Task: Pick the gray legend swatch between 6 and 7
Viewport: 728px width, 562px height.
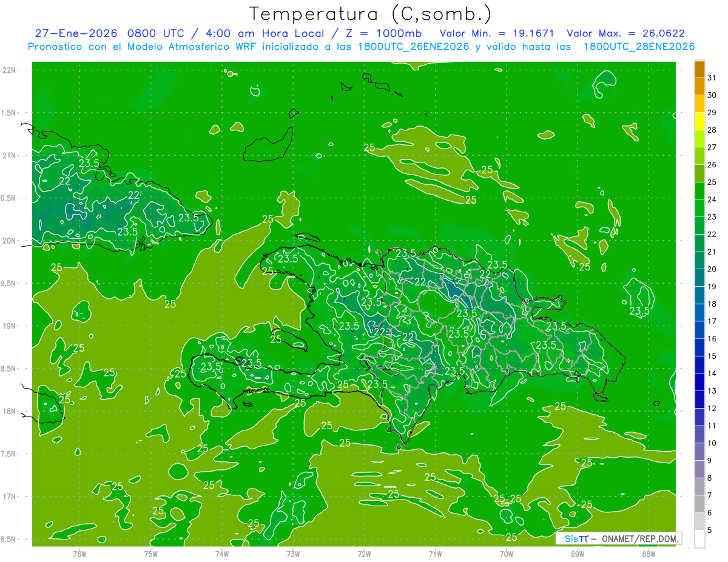Action: coord(699,504)
